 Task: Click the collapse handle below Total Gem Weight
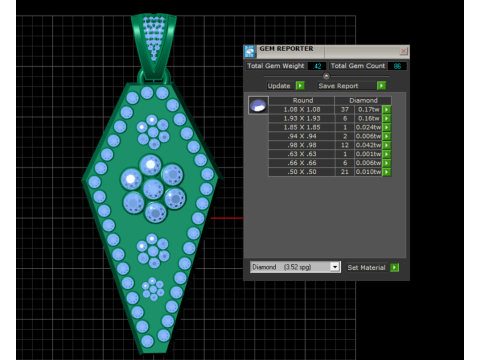pyautogui.click(x=326, y=76)
